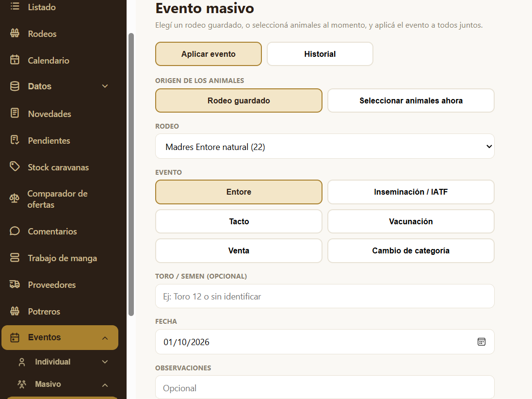
Task: Click the Listado list icon
Action: pos(15,6)
